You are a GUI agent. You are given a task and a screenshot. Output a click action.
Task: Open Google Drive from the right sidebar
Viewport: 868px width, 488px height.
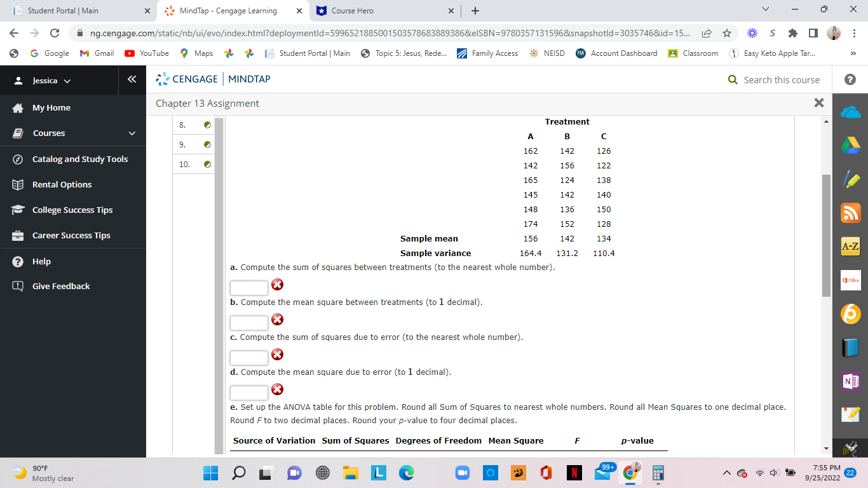[850, 144]
